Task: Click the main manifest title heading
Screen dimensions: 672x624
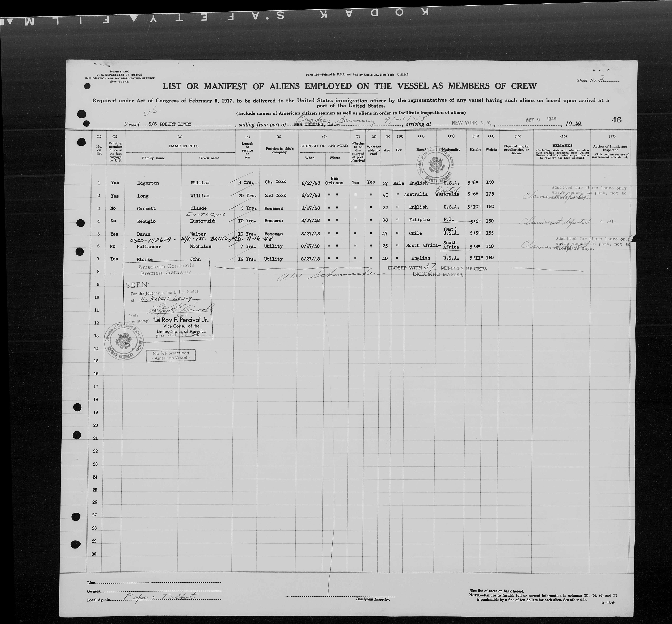Action: point(350,86)
